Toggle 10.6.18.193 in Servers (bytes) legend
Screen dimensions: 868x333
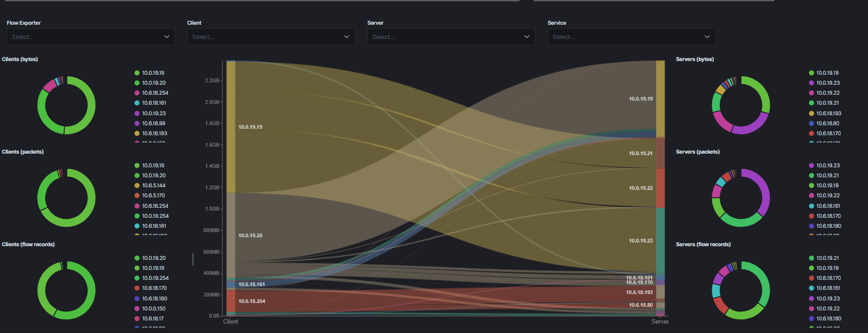pos(829,114)
